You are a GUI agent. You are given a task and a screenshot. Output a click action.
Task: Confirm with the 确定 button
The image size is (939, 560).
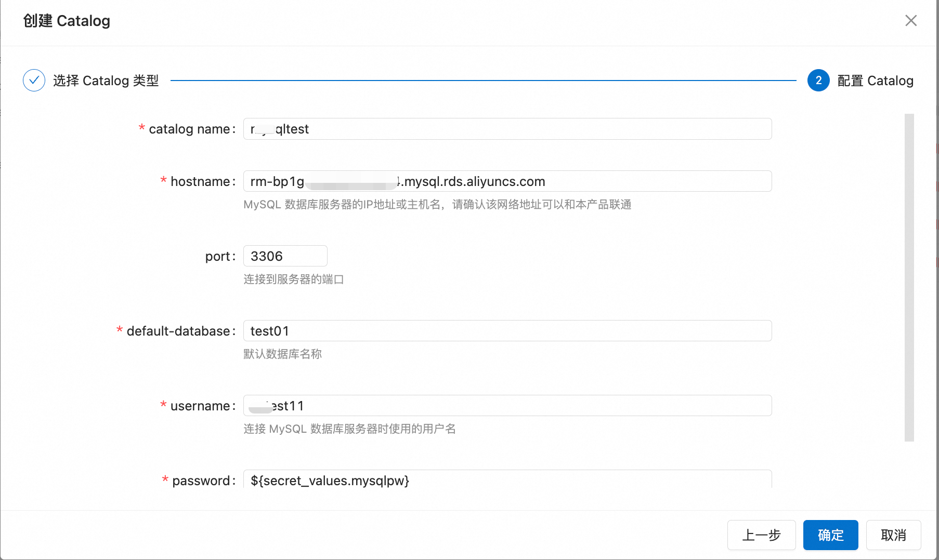point(831,535)
